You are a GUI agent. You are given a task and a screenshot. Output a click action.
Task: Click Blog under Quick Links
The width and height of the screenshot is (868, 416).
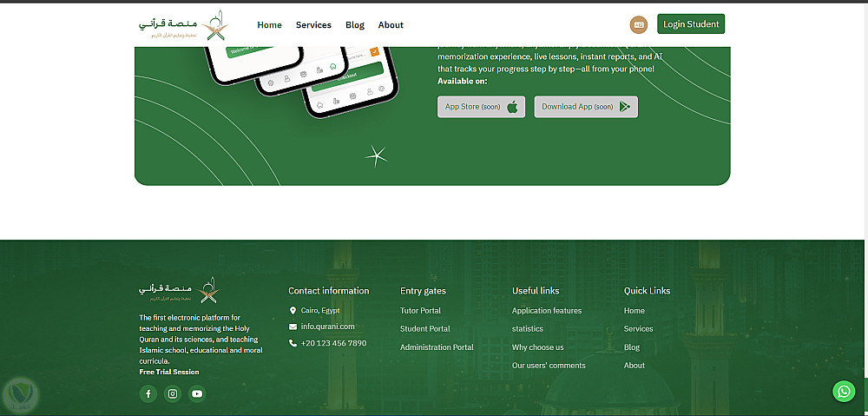[632, 347]
